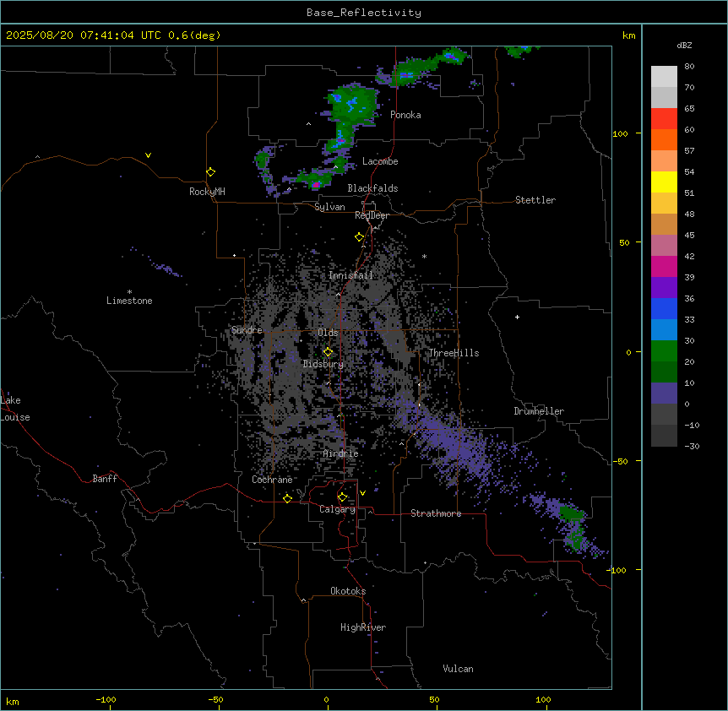Screen dimensions: 728x711
Task: Click the Olds town label
Action: pyautogui.click(x=328, y=333)
